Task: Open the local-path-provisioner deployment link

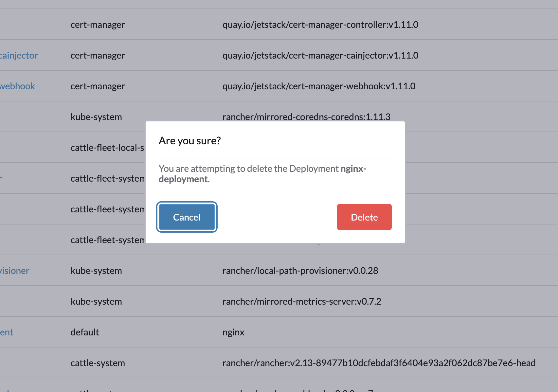Action: pyautogui.click(x=14, y=271)
